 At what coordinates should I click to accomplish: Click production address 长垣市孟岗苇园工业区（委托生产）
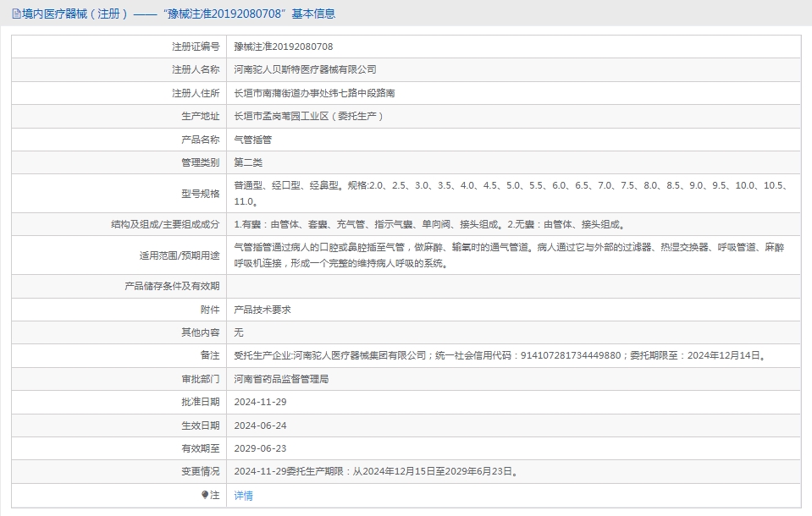pos(309,116)
